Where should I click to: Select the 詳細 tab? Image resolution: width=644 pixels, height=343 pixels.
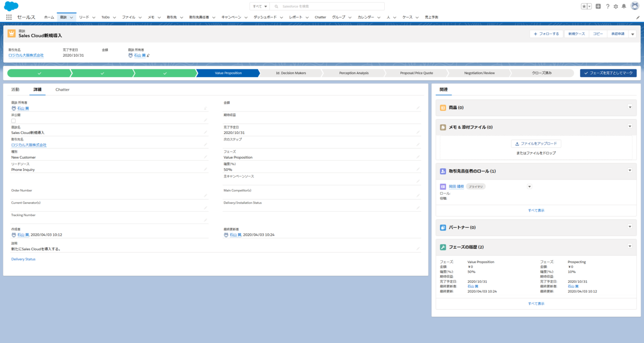38,90
